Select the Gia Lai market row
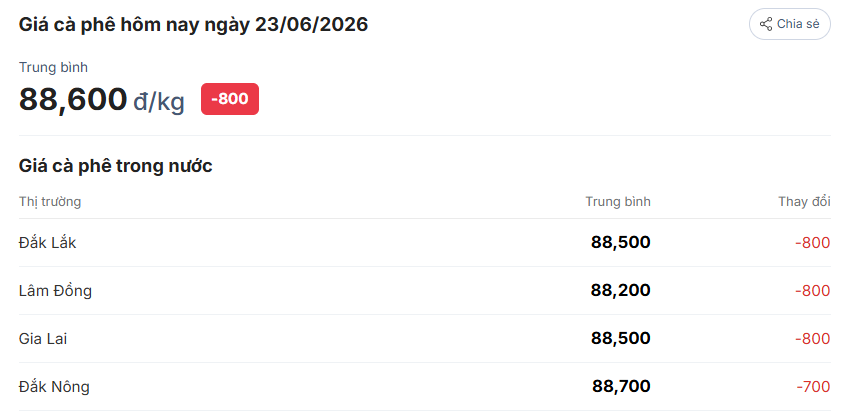The height and width of the screenshot is (418, 857). 424,339
